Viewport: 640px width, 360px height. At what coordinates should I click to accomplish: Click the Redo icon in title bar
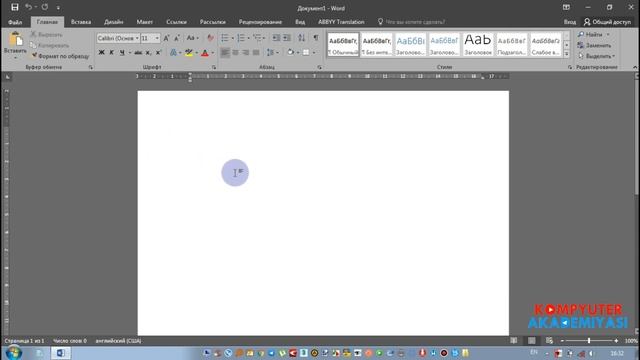coord(45,7)
